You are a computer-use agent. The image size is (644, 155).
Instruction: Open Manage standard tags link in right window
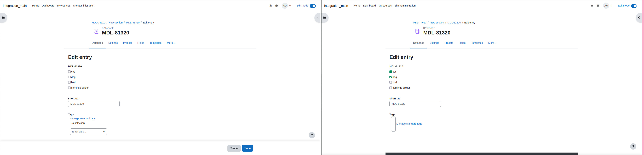click(409, 124)
